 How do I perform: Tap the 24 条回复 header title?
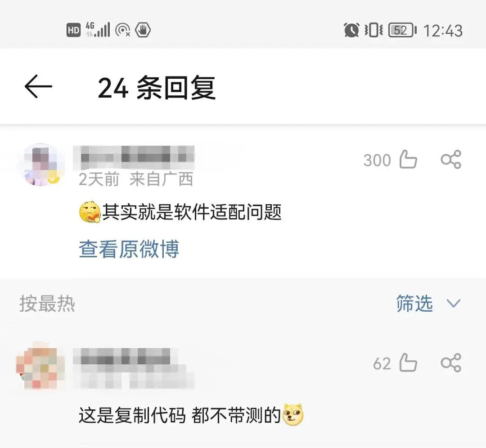pyautogui.click(x=157, y=88)
